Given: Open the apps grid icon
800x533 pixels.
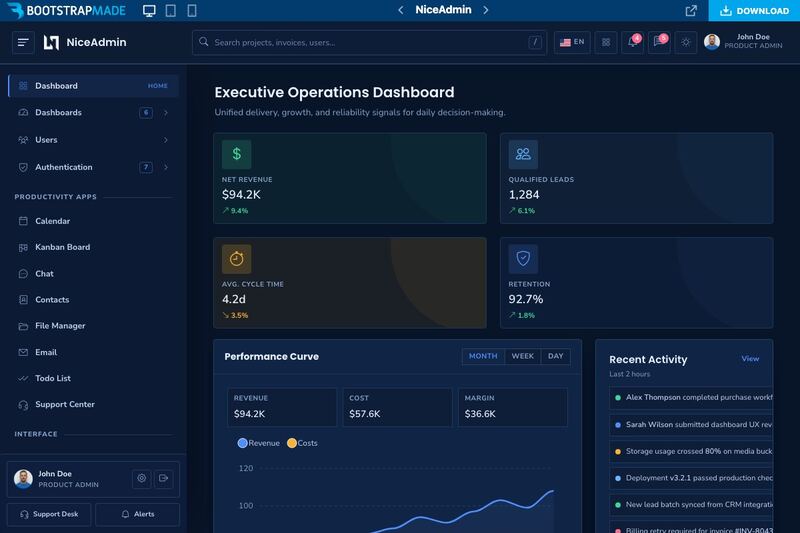Looking at the screenshot, I should pos(606,42).
